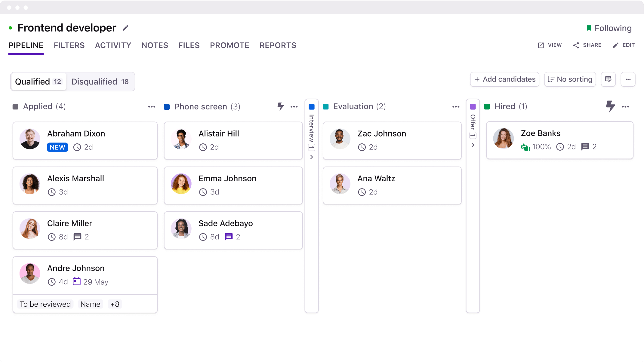Click the thumbs-up score icon on Zoe Banks card

click(x=525, y=147)
